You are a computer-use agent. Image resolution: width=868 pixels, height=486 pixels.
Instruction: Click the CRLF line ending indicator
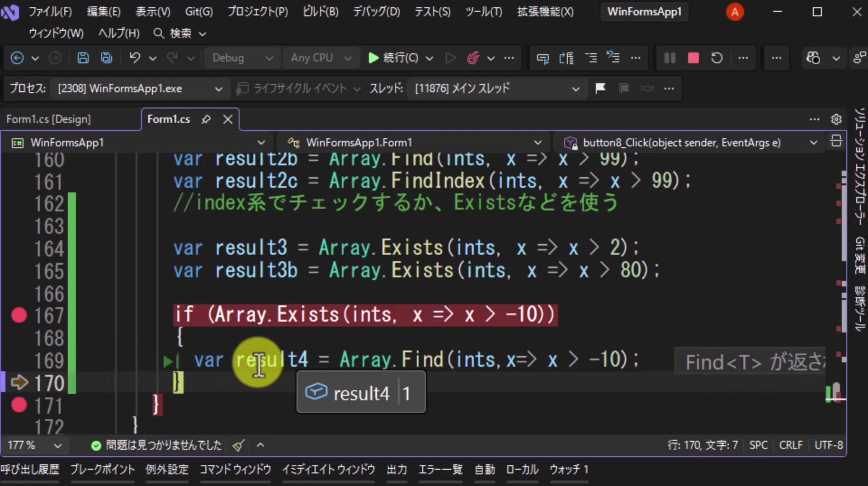pos(791,445)
